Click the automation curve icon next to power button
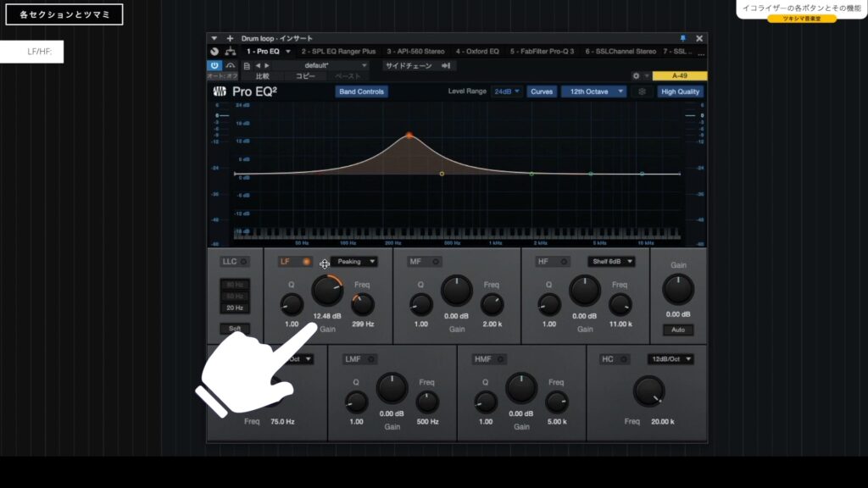Screen dimensions: 868x488 [231, 65]
